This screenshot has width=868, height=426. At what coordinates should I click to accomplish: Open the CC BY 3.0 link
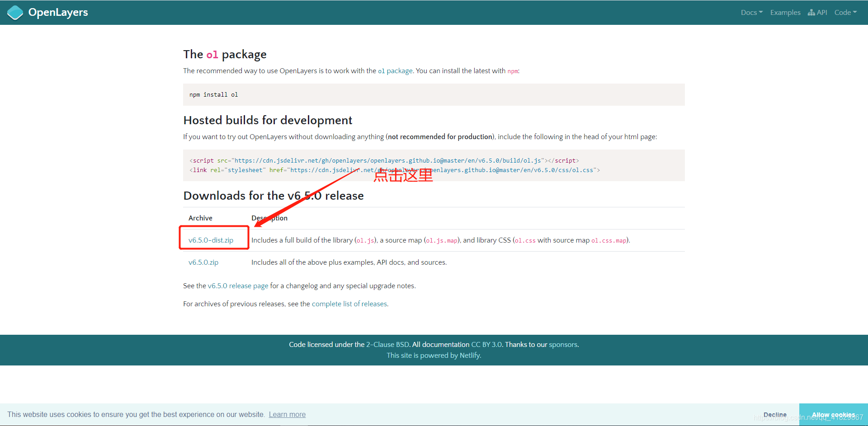(486, 345)
